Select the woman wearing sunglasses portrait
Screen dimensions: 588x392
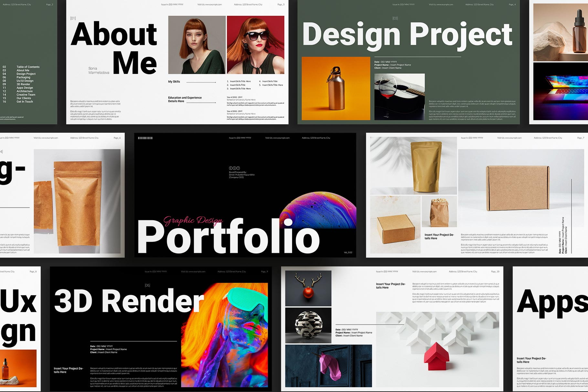256,45
